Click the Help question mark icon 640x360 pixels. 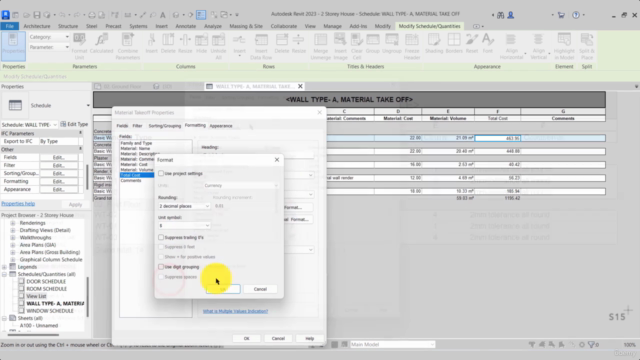point(576,15)
